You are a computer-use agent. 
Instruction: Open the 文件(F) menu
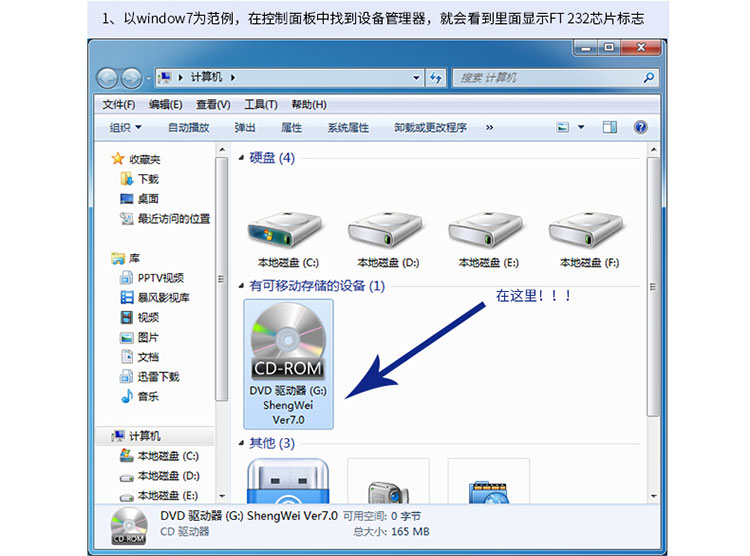[119, 105]
